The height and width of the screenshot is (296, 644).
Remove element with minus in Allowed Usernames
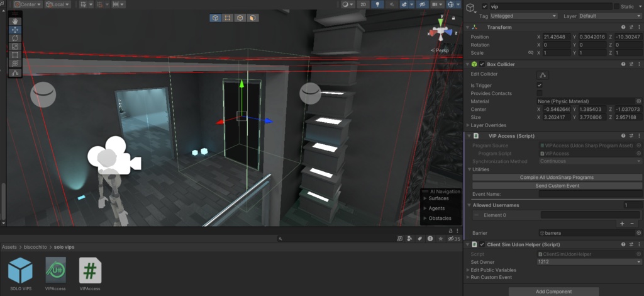631,224
